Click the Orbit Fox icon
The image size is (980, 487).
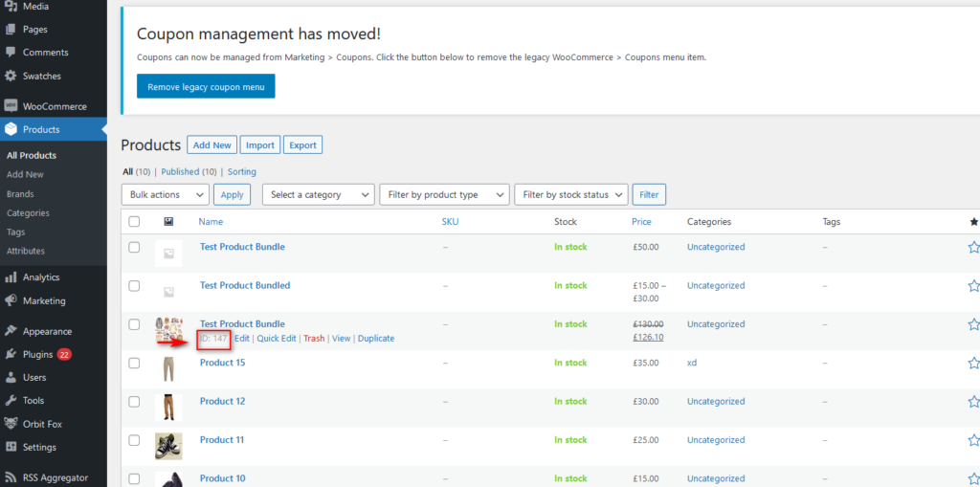pos(10,424)
